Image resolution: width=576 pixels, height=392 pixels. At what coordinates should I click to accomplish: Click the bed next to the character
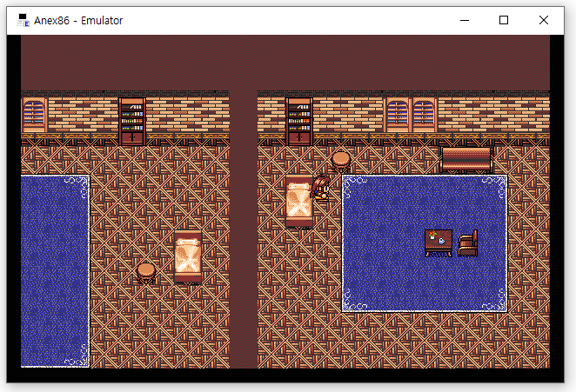click(299, 202)
